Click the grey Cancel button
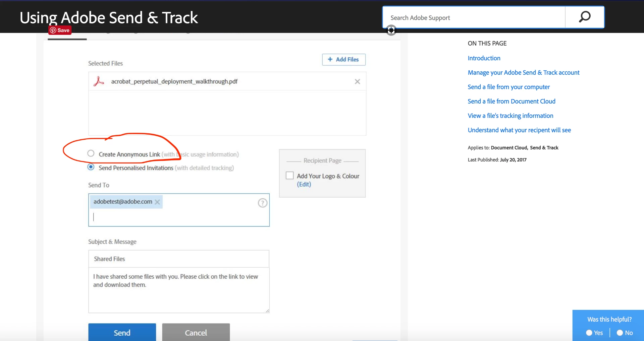This screenshot has width=644, height=341. (x=196, y=332)
